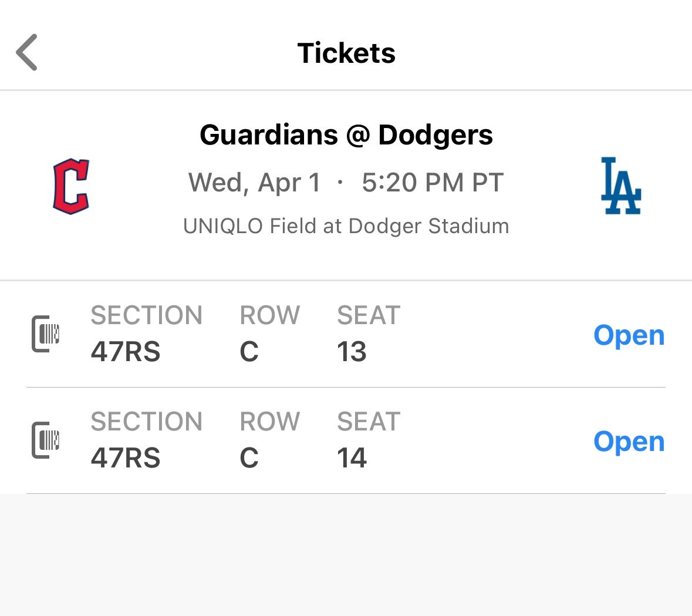Click the SEAT label above number 13
The width and height of the screenshot is (692, 616).
click(x=369, y=315)
